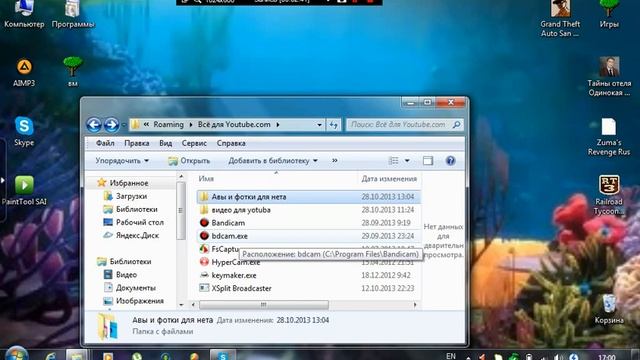Open the Справка menu
This screenshot has width=640, height=360.
tap(231, 143)
